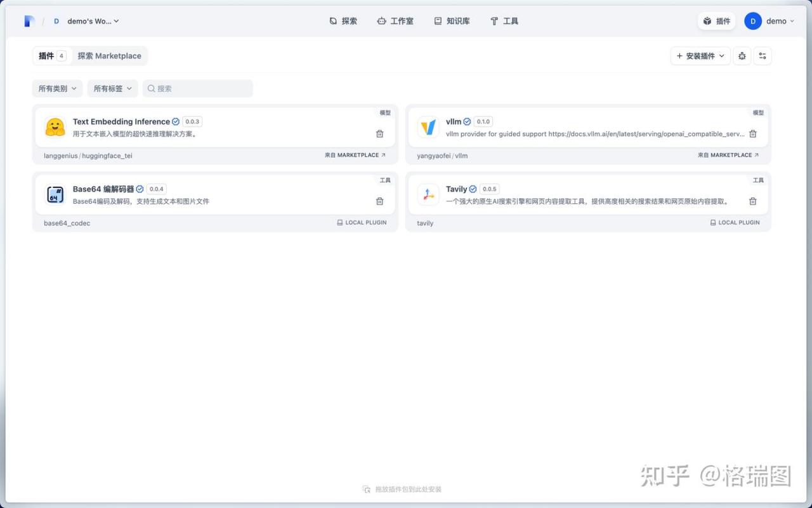812x508 pixels.
Task: Click version tag 0.0.5
Action: click(x=489, y=189)
